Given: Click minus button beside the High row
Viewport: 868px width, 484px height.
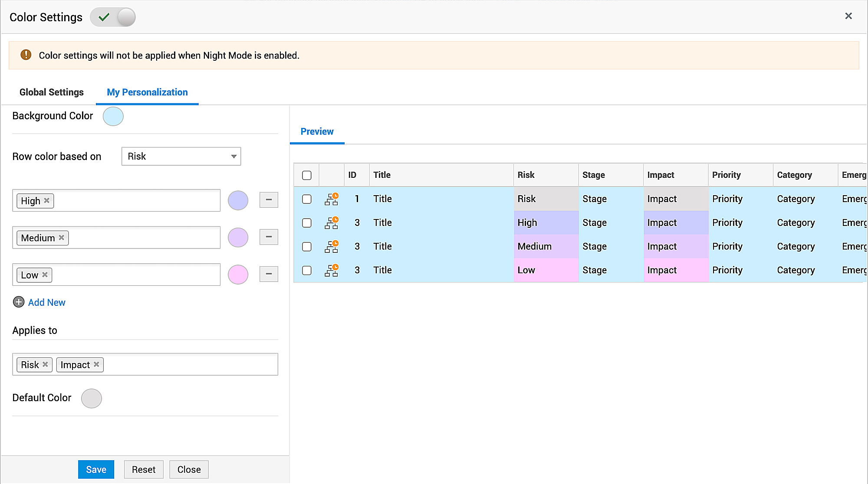Looking at the screenshot, I should pyautogui.click(x=269, y=200).
